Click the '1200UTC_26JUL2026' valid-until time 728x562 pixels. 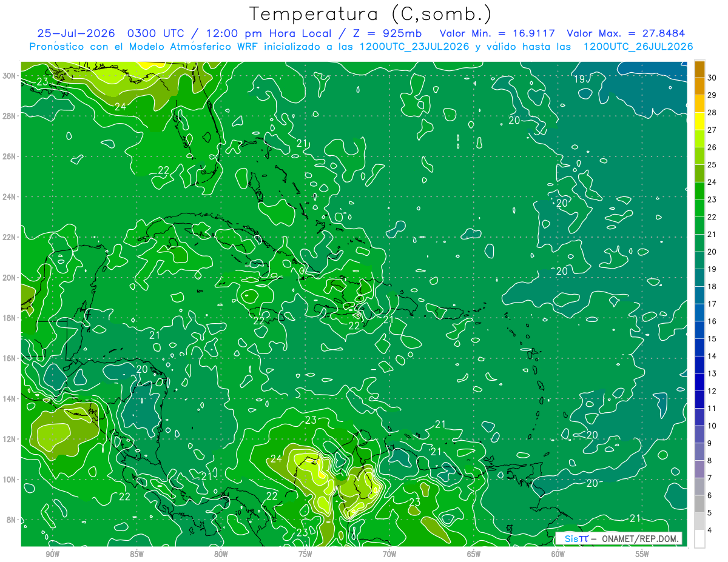[638, 47]
